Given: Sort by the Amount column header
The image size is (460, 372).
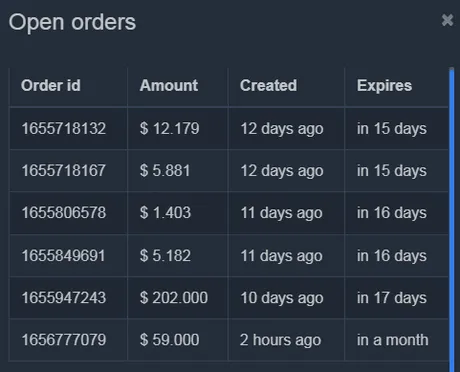Looking at the screenshot, I should pos(169,85).
